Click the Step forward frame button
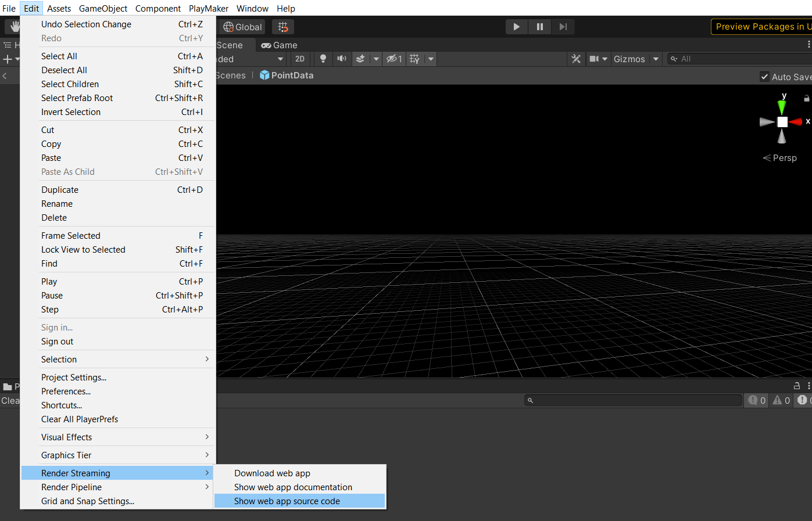 pos(561,26)
